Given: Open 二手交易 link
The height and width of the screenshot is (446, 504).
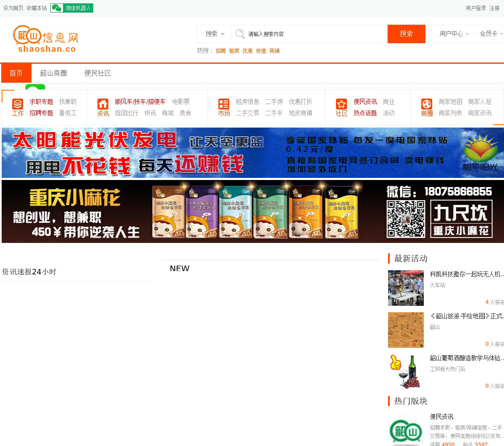Looking at the screenshot, I should click(247, 113).
